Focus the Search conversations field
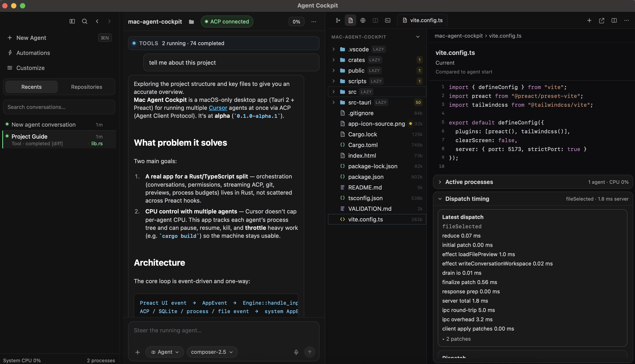 coord(59,107)
